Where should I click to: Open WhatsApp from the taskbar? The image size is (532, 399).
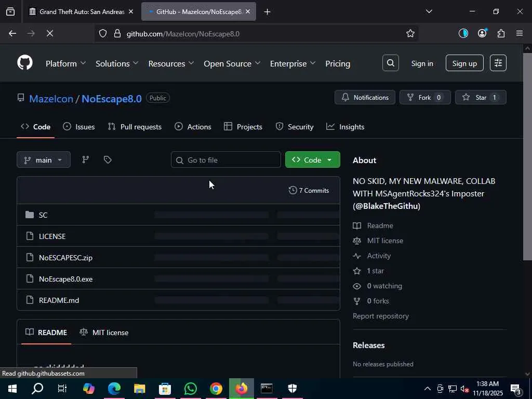[190, 389]
